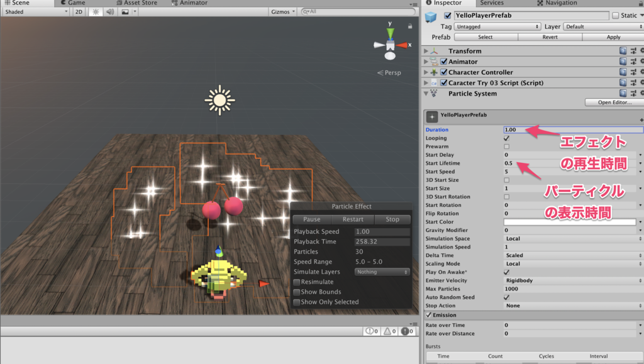The image size is (644, 364).
Task: Select the directional light sun gizmo
Action: click(x=219, y=100)
